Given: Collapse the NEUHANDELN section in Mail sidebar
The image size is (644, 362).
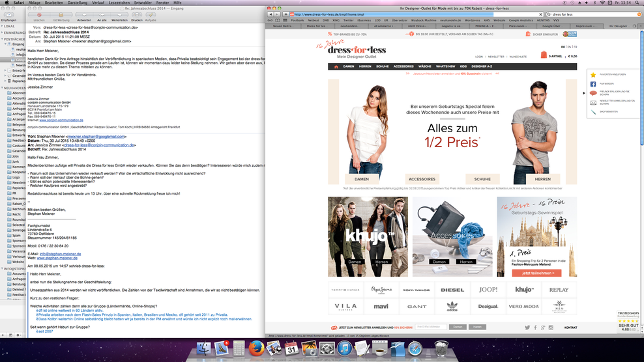Looking at the screenshot, I should tap(2, 88).
